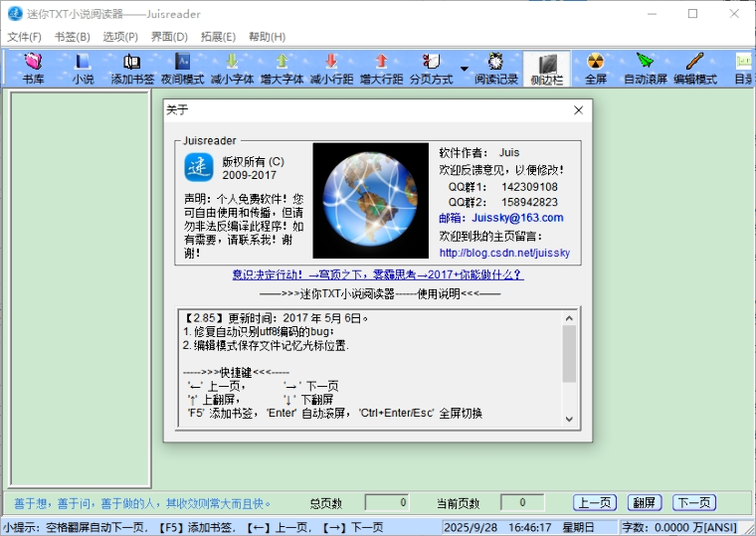Open the 拓展(E) menu
Screen dimensions: 756x536
(x=218, y=37)
